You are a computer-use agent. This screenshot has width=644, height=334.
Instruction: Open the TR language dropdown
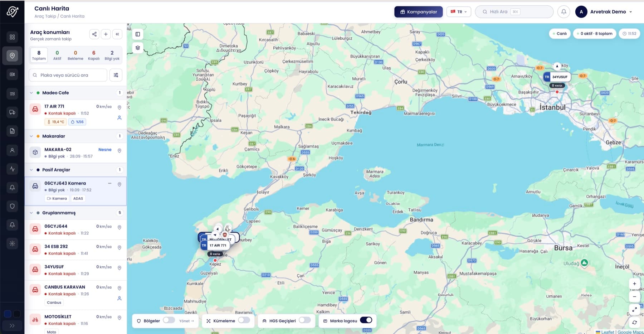click(x=459, y=11)
